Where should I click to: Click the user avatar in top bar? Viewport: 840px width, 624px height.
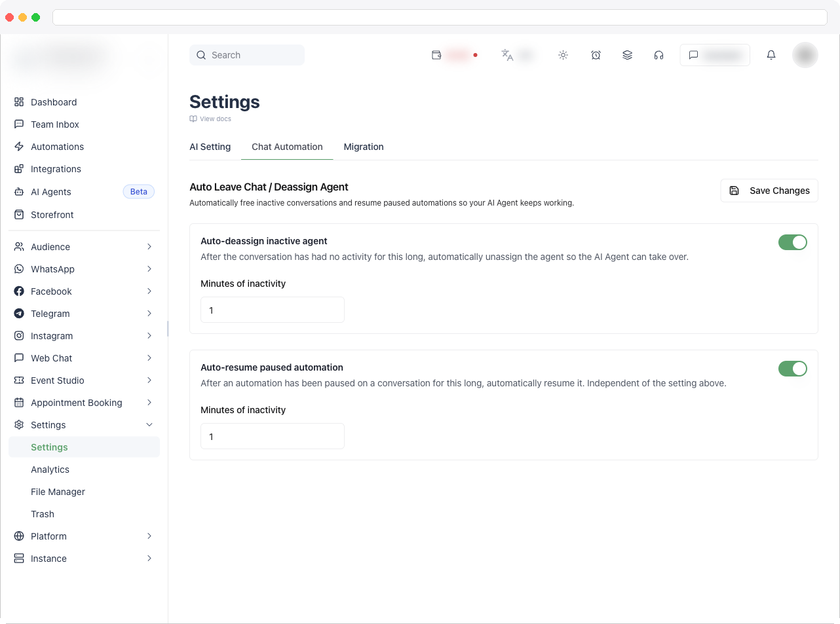point(805,55)
